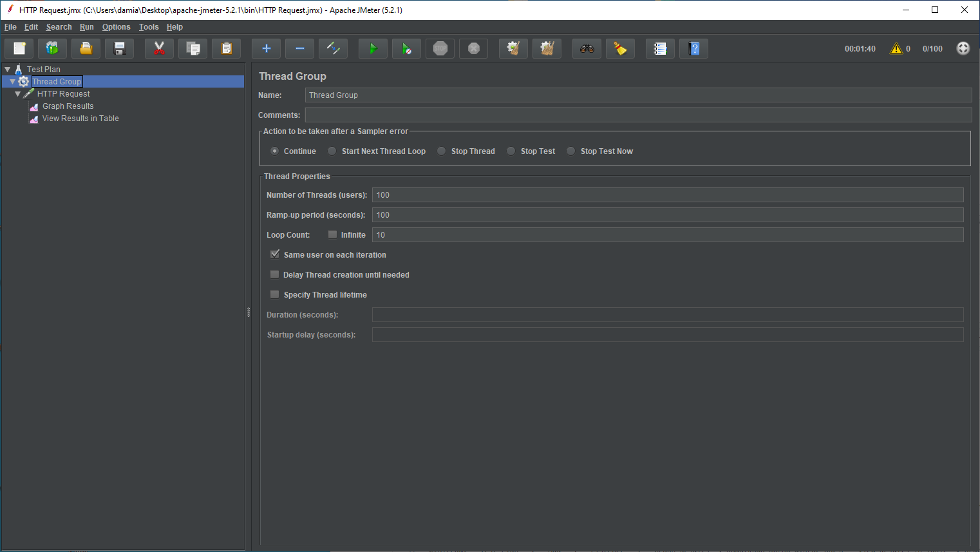The image size is (980, 552).
Task: Collapse the Test Plan node
Action: click(x=7, y=69)
